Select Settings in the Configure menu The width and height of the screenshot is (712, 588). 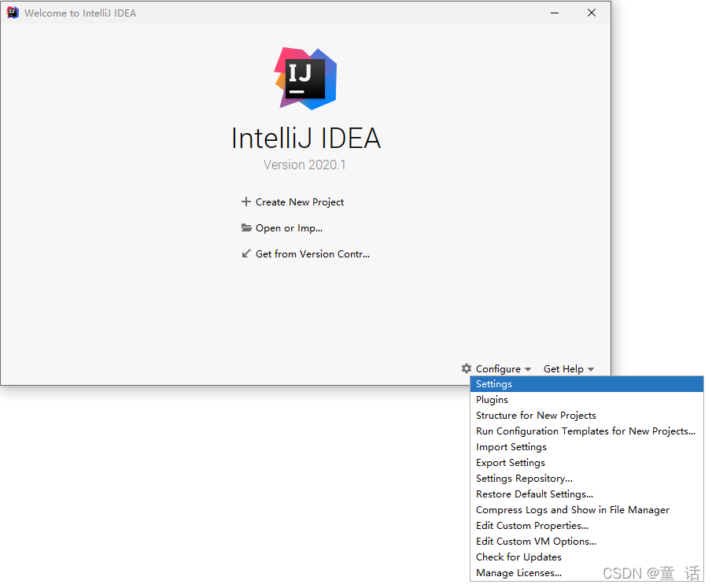click(587, 384)
